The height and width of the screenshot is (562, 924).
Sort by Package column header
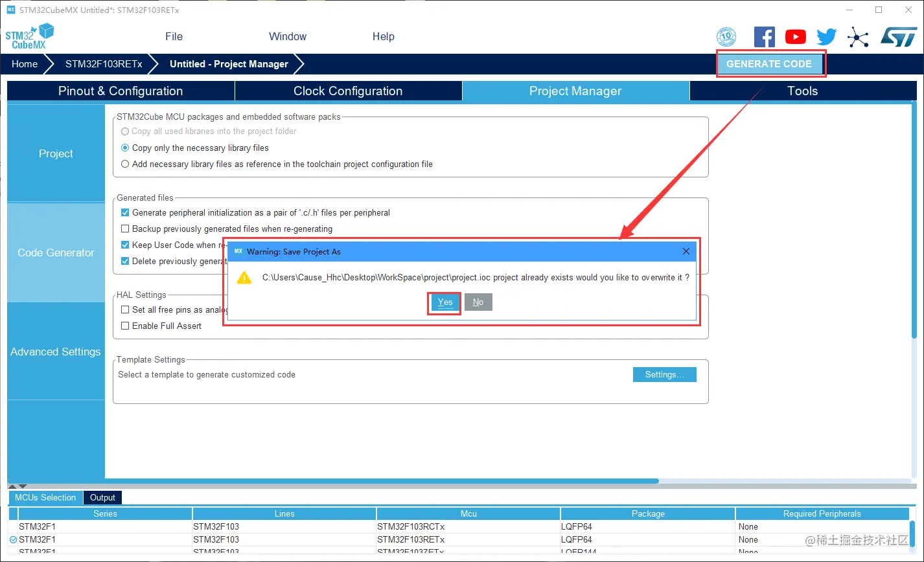coord(648,513)
